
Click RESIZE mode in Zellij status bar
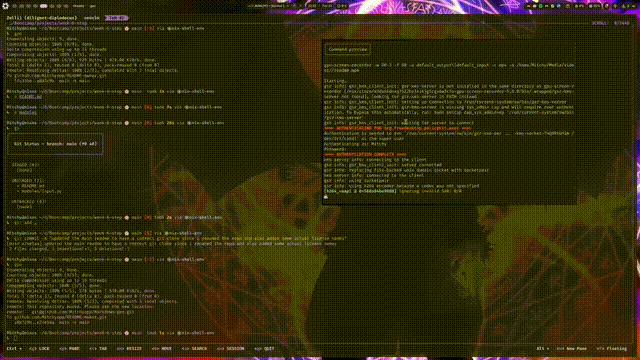[x=129, y=349]
